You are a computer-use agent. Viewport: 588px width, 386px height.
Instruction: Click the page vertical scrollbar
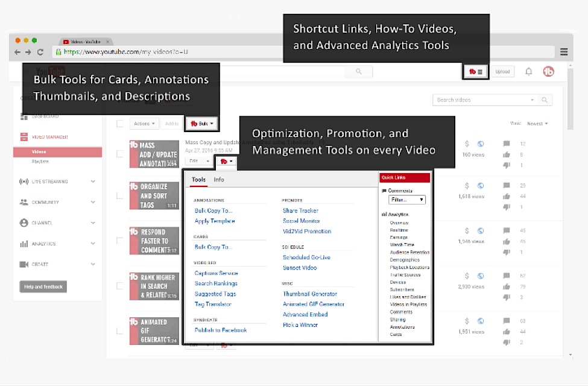pyautogui.click(x=571, y=100)
